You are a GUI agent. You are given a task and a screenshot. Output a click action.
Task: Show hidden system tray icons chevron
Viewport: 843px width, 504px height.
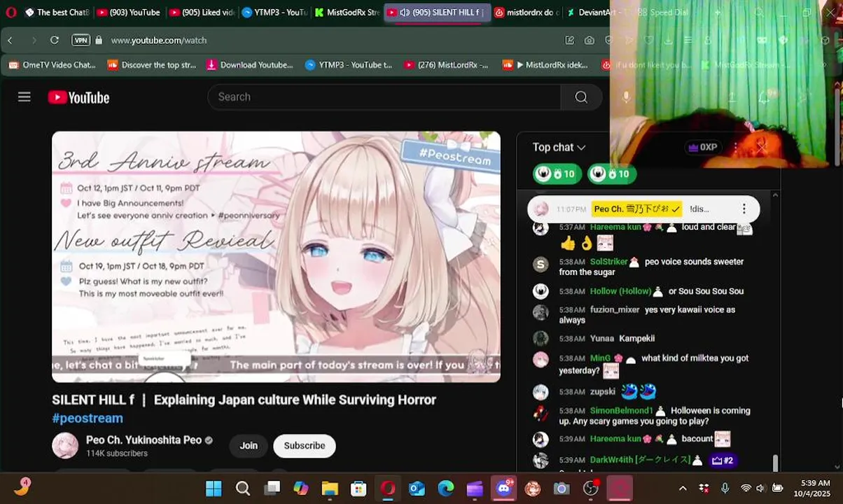(683, 488)
